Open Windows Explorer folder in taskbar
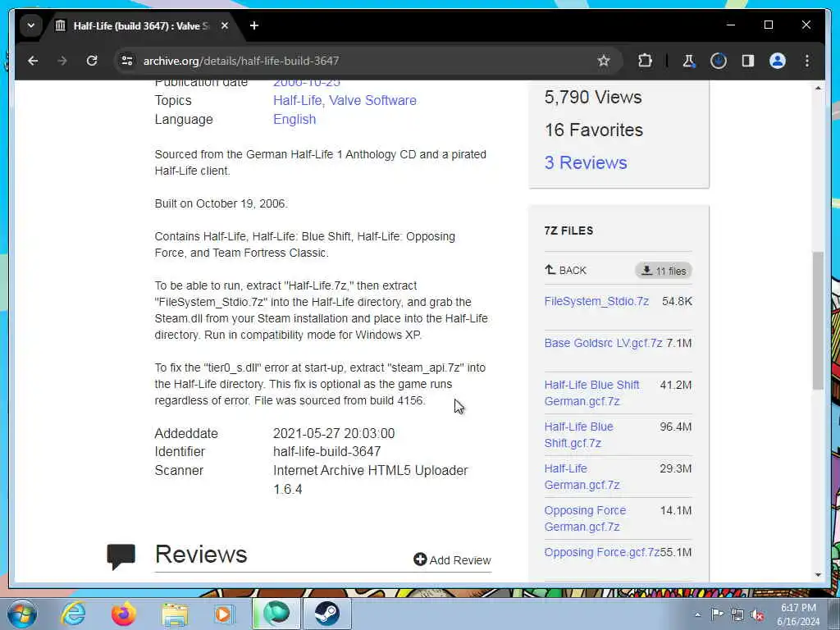This screenshot has height=630, width=840. click(175, 615)
